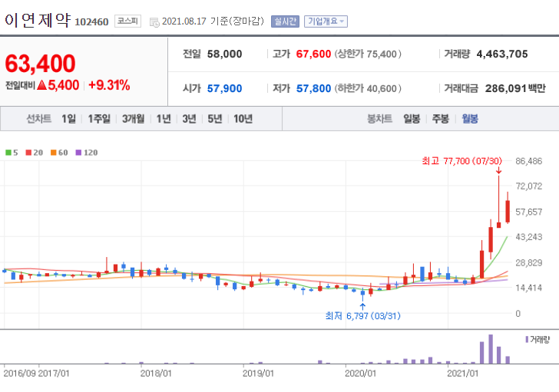Click the tallest purple volume bar

click(491, 349)
